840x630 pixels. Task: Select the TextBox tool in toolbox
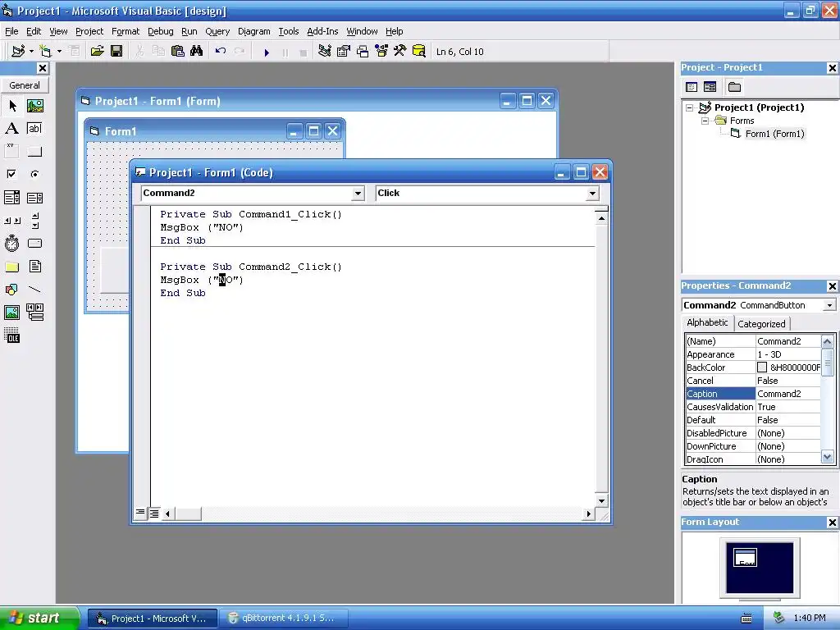[34, 129]
